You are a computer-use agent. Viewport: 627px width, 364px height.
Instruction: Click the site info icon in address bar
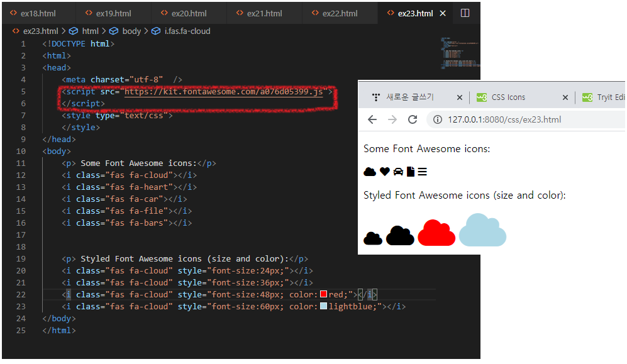point(438,119)
